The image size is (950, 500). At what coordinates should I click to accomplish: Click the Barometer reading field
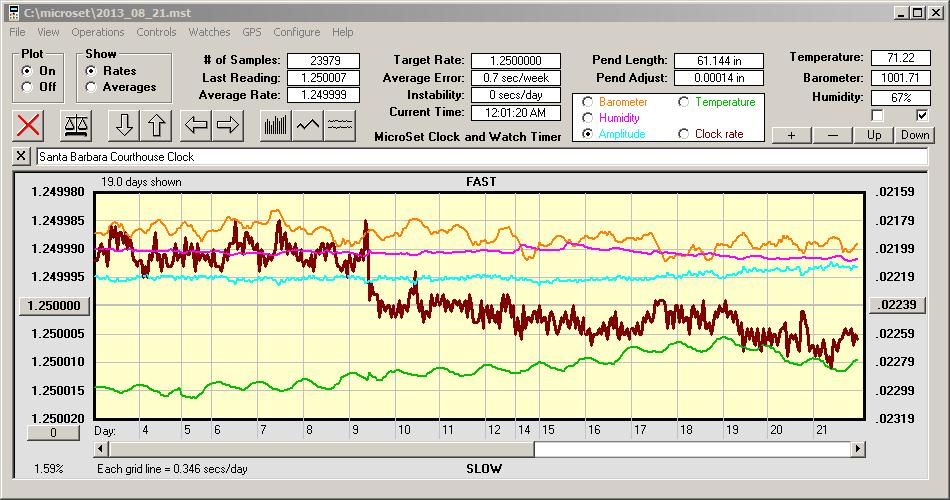tap(900, 78)
